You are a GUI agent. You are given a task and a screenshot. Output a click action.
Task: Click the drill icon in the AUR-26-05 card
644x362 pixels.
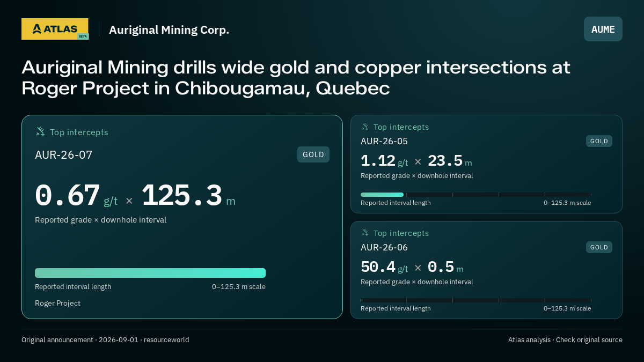click(365, 127)
